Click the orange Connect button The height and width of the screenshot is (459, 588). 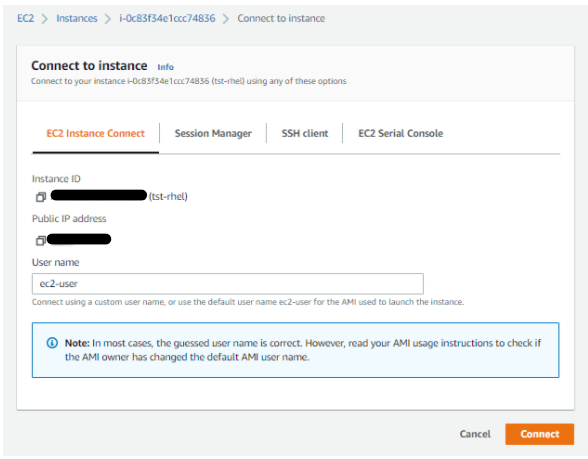click(x=539, y=434)
